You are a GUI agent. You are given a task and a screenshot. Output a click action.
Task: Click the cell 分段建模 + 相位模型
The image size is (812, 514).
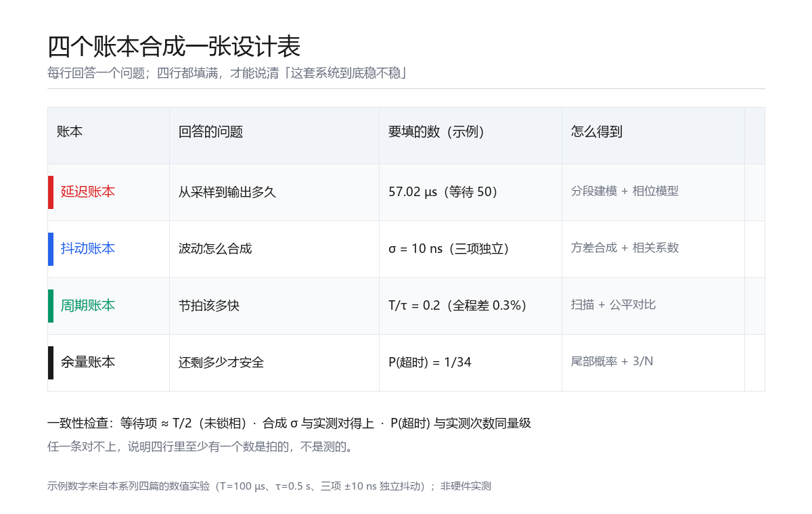(625, 191)
